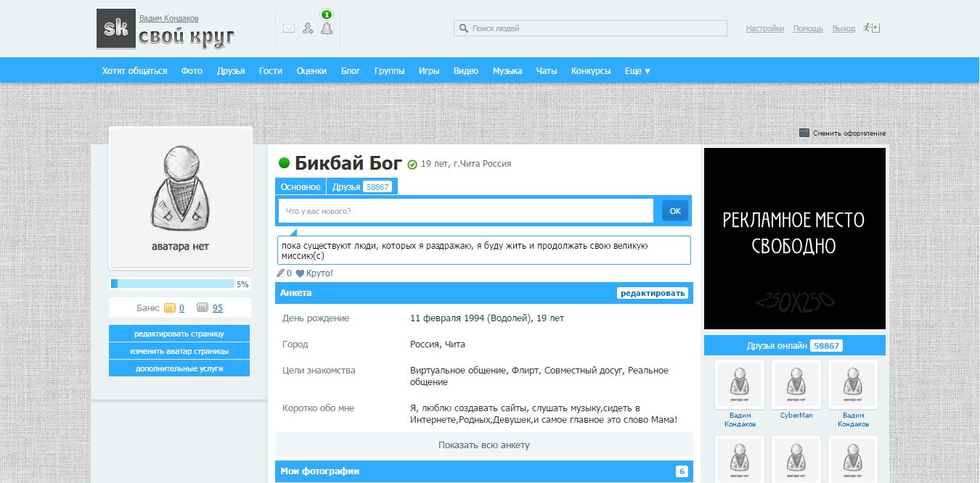The image size is (980, 483).
Task: Click the search magnifier icon
Action: point(463,29)
